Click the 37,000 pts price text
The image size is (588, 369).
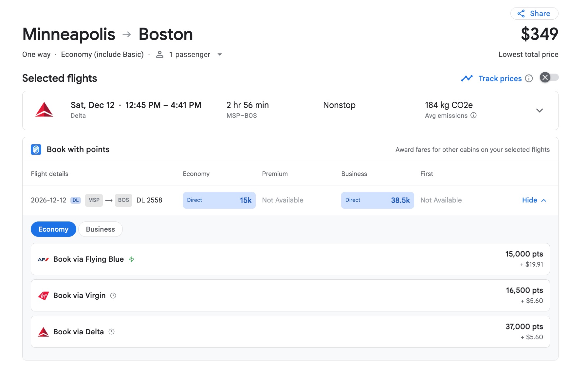[524, 326]
